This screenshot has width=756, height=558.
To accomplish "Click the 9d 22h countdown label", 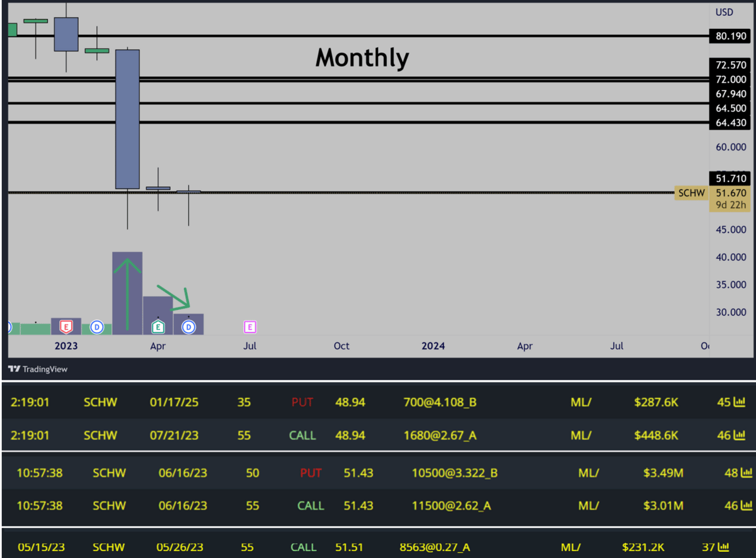I will 730,205.
